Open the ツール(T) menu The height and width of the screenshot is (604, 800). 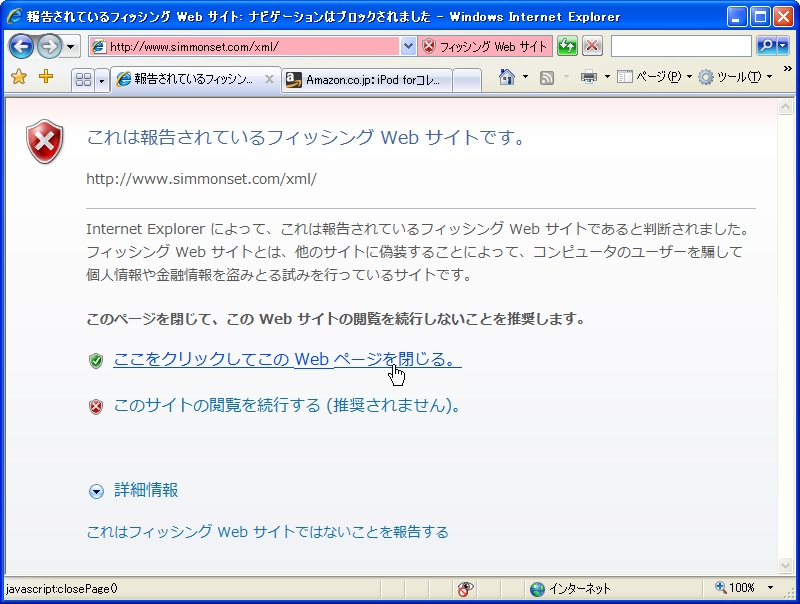pyautogui.click(x=735, y=77)
